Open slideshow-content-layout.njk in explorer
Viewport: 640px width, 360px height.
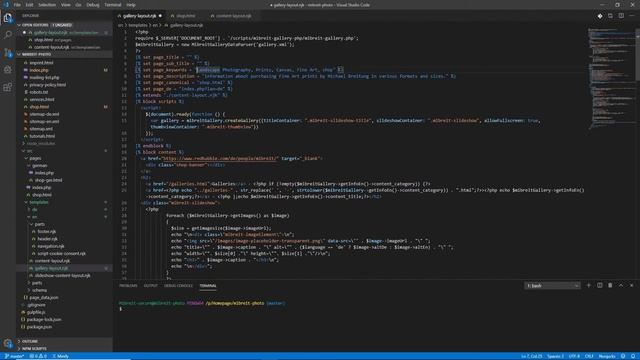(x=62, y=276)
